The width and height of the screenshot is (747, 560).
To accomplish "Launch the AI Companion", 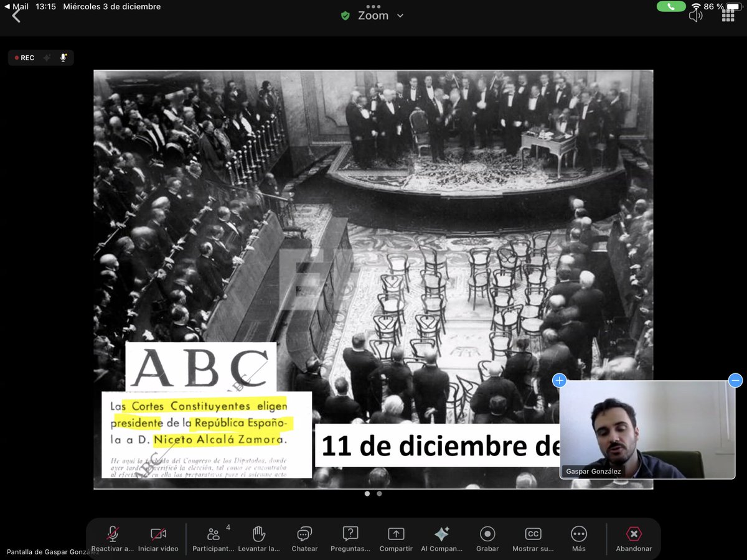I will [441, 539].
